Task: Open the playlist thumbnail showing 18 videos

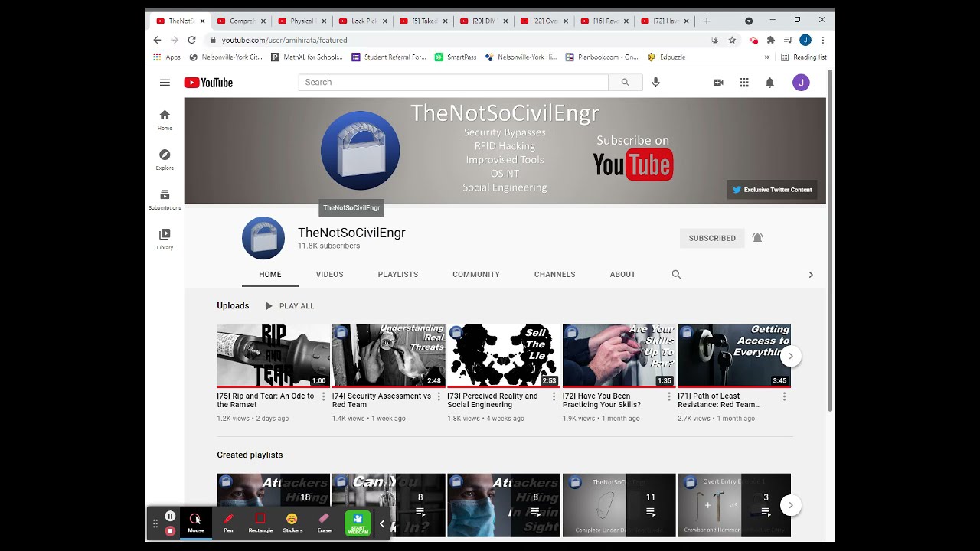Action: pyautogui.click(x=273, y=505)
